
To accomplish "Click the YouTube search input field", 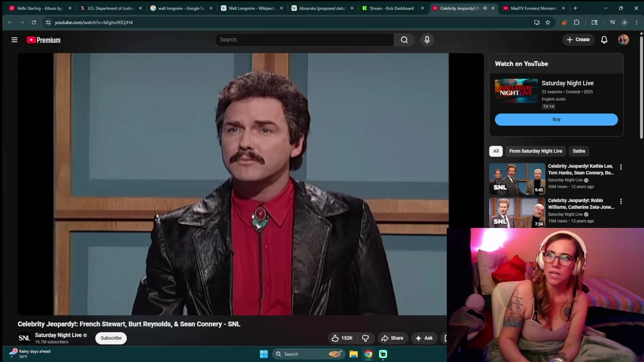I will [304, 40].
